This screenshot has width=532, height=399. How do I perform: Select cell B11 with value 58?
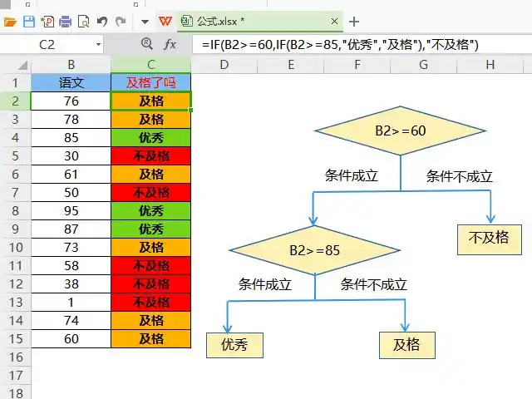coord(71,266)
